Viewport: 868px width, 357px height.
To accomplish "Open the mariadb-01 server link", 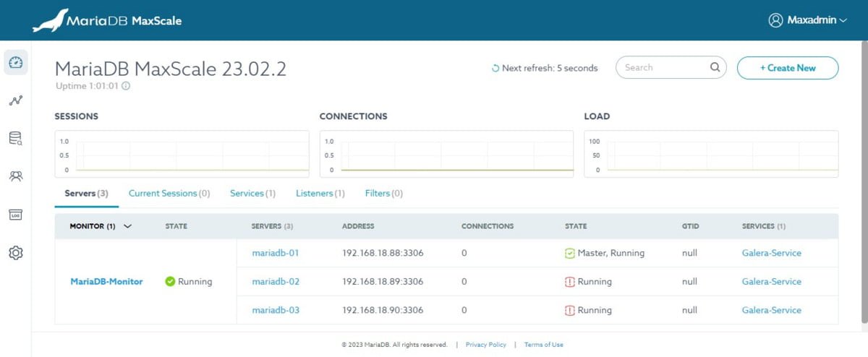I will [x=276, y=254].
